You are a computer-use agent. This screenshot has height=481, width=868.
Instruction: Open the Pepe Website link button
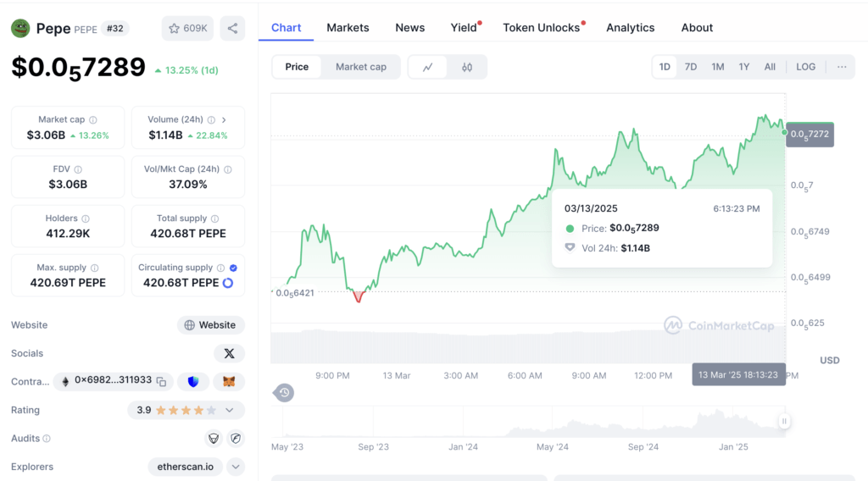(x=211, y=325)
